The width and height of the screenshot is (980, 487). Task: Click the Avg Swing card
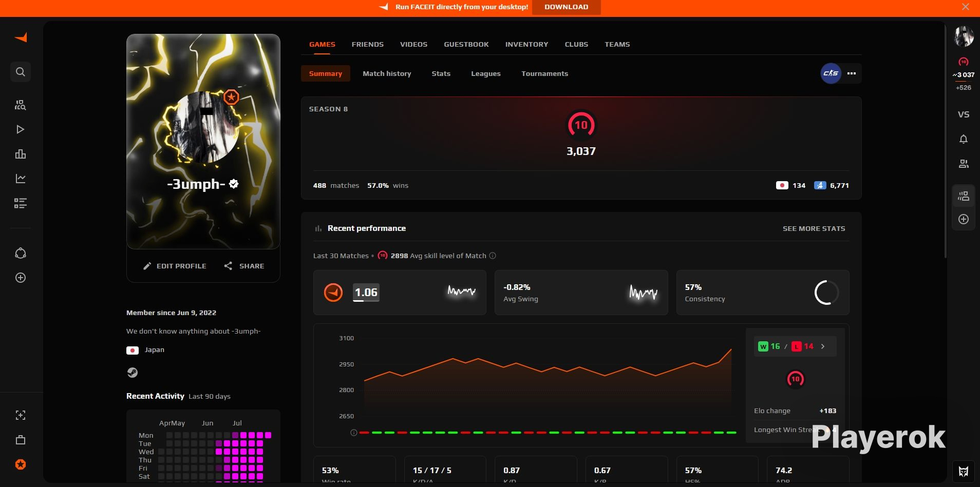581,293
